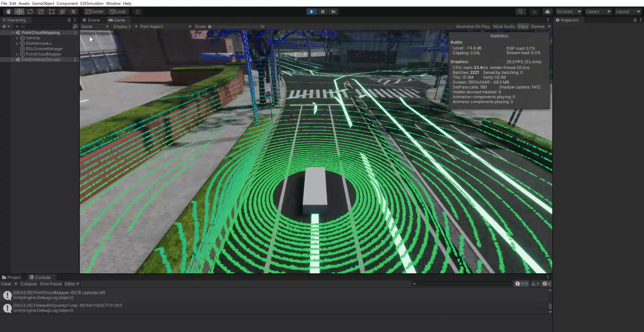
Task: Adjust the Game view Scale slider
Action: pyautogui.click(x=210, y=27)
